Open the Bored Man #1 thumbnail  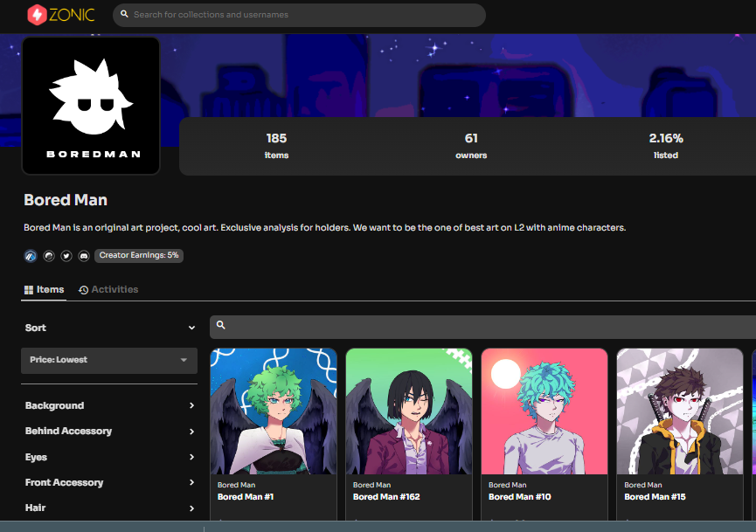(274, 411)
